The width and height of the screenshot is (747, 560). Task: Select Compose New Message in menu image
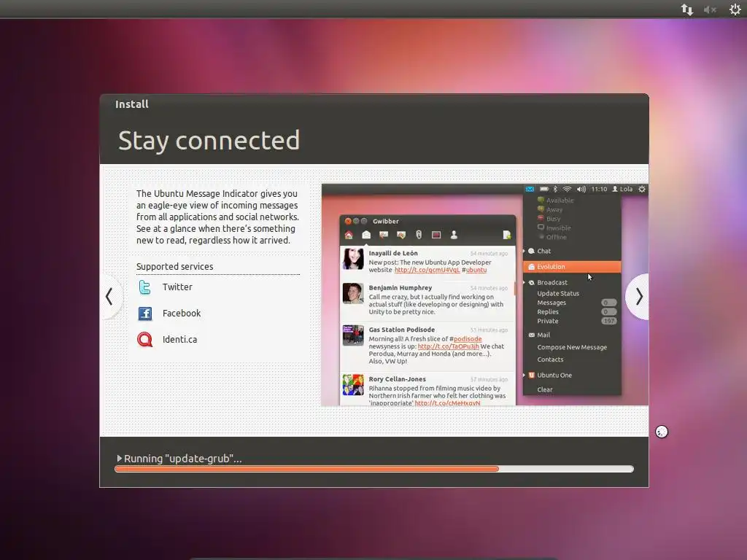[572, 347]
